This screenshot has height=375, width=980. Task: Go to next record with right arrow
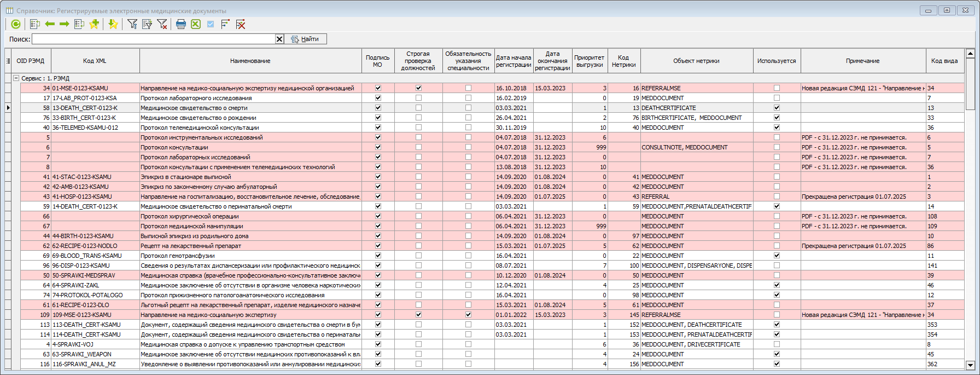[x=64, y=24]
